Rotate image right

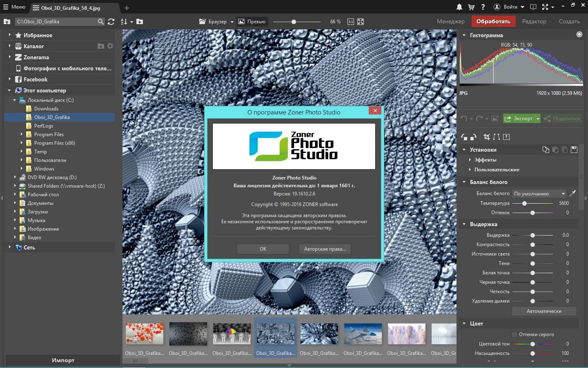[473, 137]
